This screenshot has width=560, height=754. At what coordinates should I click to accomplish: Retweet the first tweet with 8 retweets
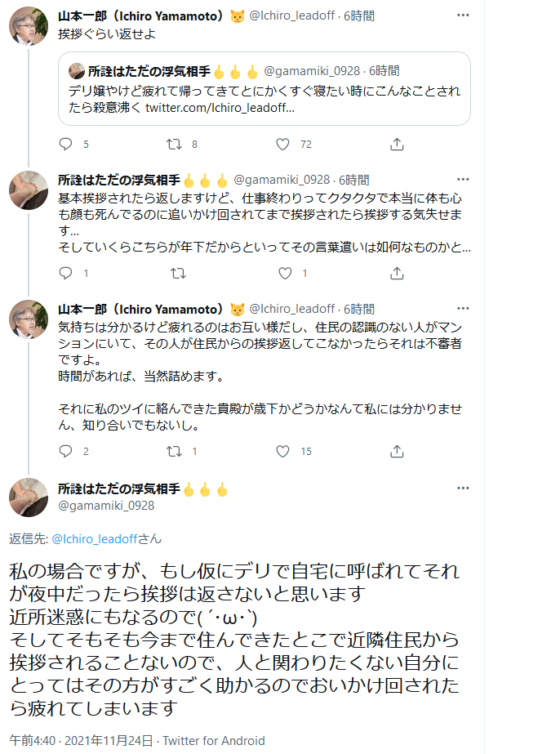pyautogui.click(x=174, y=145)
